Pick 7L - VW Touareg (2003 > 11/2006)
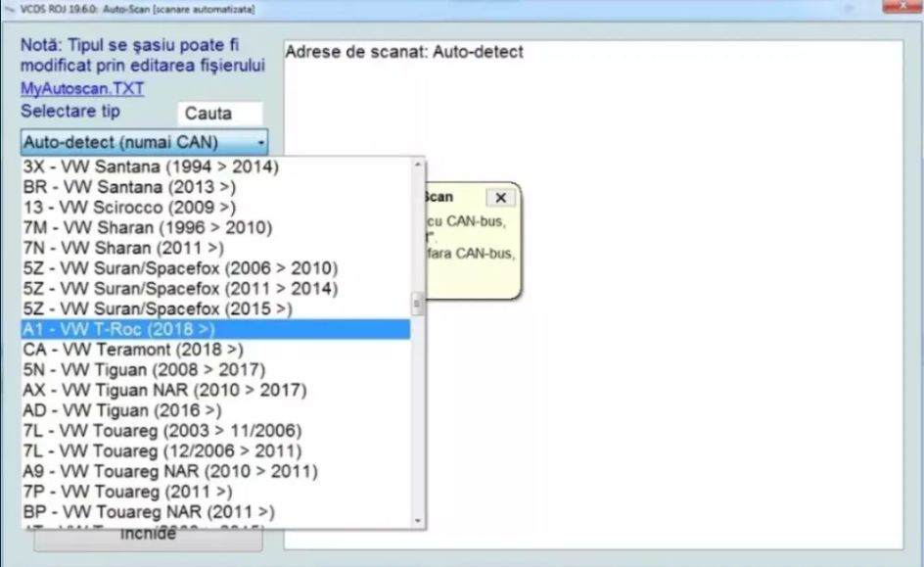Image resolution: width=924 pixels, height=567 pixels. click(x=216, y=431)
